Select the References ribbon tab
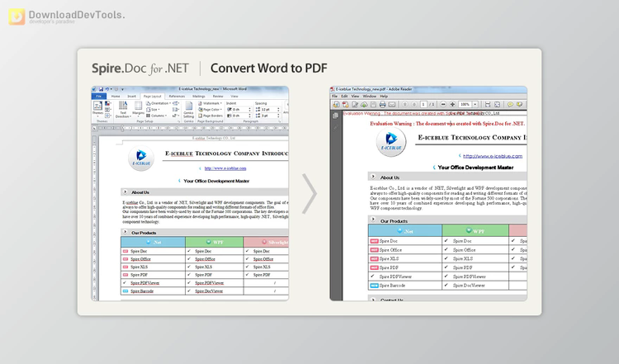619x364 pixels. (x=177, y=97)
